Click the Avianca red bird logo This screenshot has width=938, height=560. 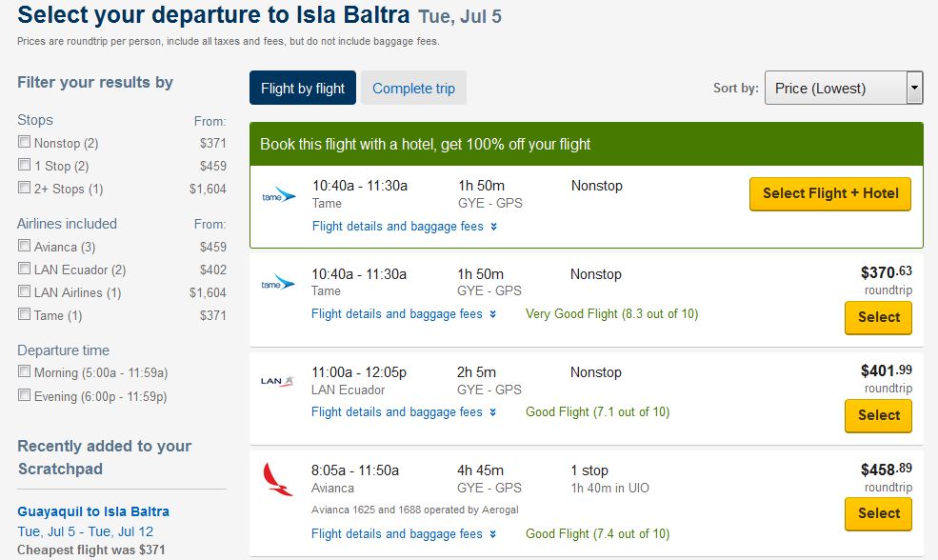click(x=277, y=479)
